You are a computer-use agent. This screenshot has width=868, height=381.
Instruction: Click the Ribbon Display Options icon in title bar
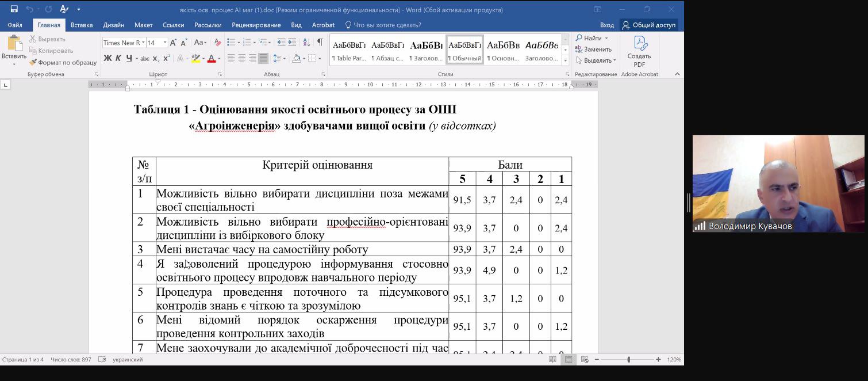tap(597, 9)
